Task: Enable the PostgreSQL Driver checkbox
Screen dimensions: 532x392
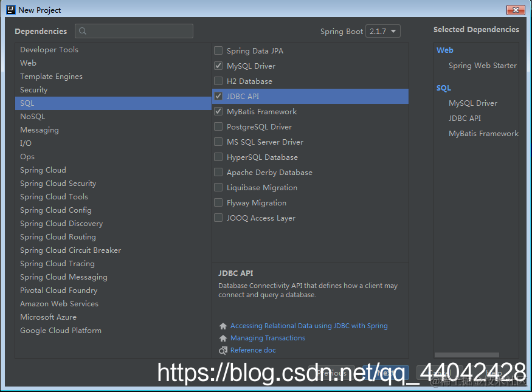Action: tap(218, 126)
